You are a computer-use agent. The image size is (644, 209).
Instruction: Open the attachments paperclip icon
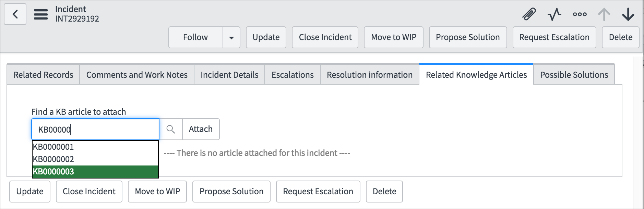point(528,14)
